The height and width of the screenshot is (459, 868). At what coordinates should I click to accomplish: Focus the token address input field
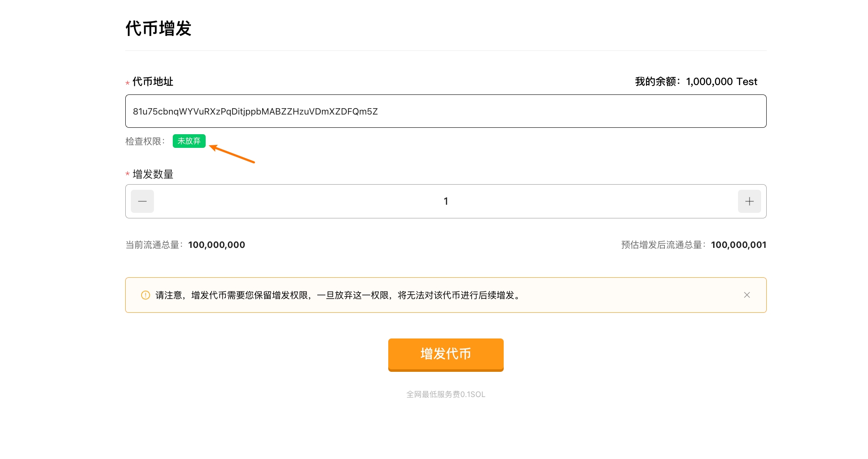[x=446, y=111]
